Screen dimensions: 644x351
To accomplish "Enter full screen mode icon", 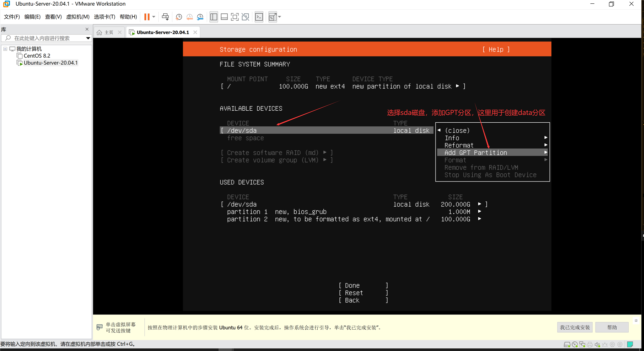I will [235, 17].
